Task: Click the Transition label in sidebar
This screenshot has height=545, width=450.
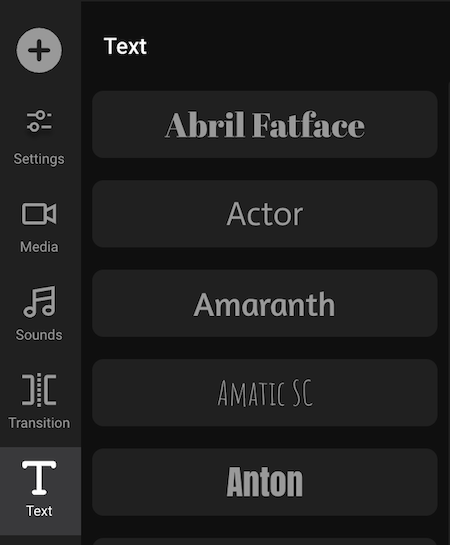Action: pos(39,423)
